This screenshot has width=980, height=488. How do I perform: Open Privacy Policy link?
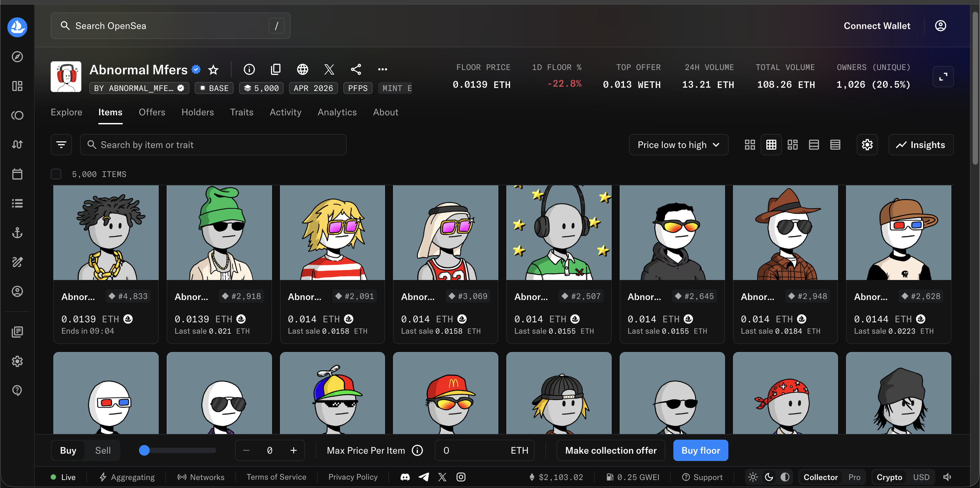tap(353, 477)
